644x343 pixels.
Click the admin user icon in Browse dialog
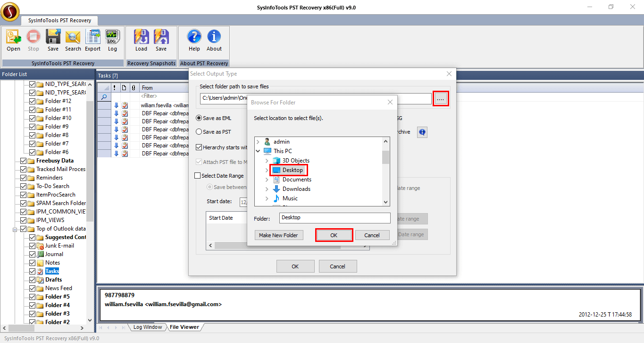(268, 142)
